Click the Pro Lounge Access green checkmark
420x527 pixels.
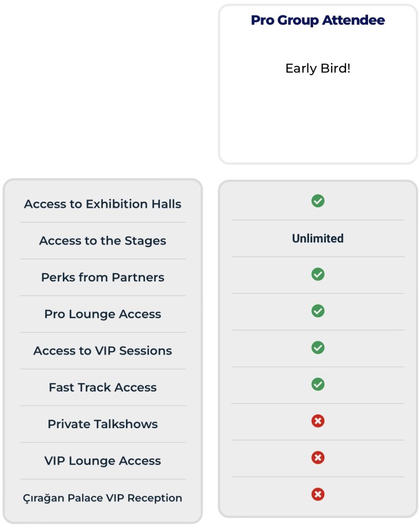[x=318, y=311]
